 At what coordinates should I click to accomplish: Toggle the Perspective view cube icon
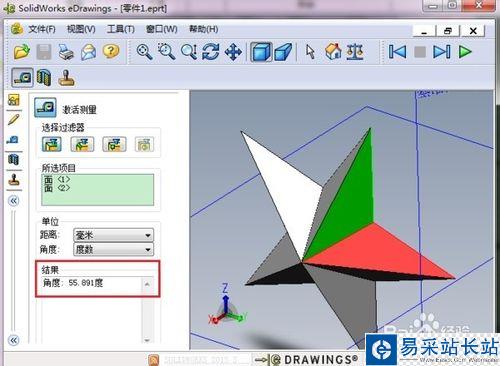(283, 52)
